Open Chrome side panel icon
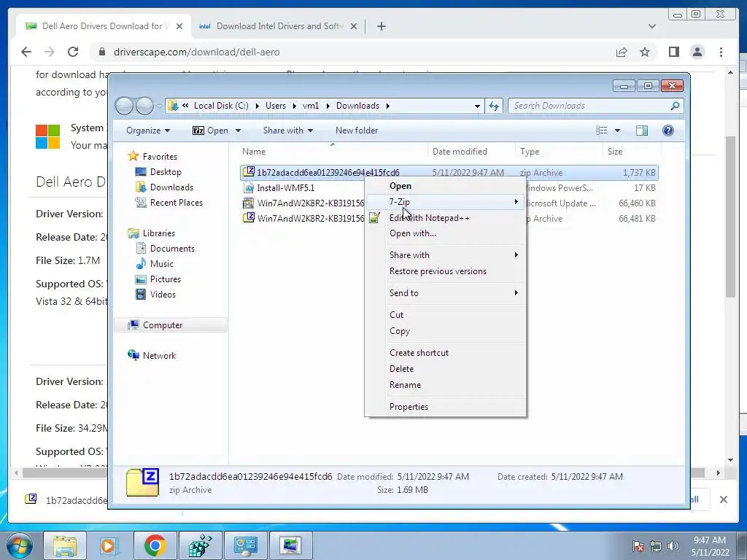The width and height of the screenshot is (747, 560). (x=673, y=52)
